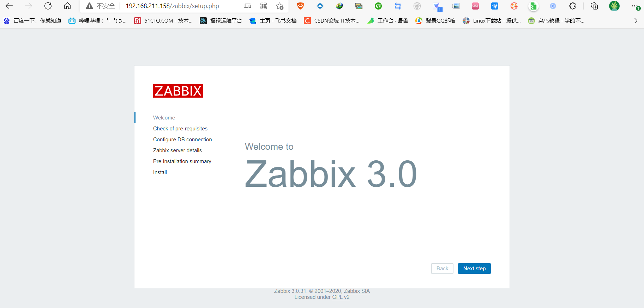644x308 pixels.
Task: Open the browser settings ellipsis menu
Action: [x=636, y=6]
